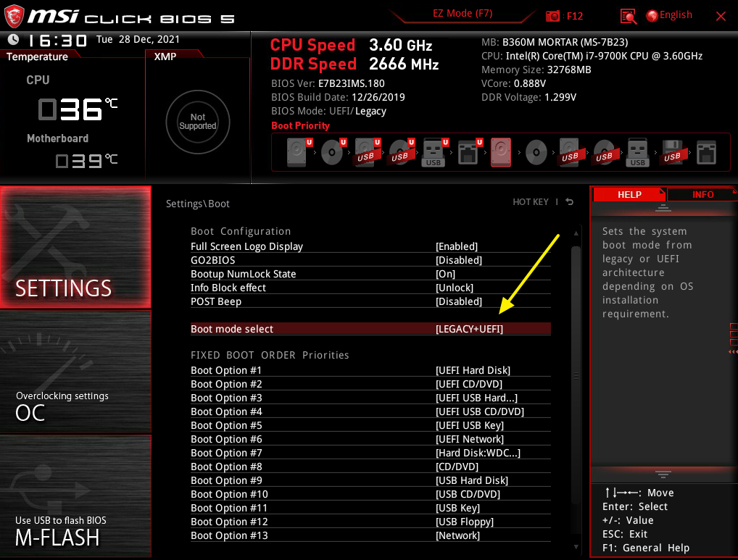Click the help panel bottom collapse handle
Image resolution: width=738 pixels, height=560 pixels.
pos(663,474)
